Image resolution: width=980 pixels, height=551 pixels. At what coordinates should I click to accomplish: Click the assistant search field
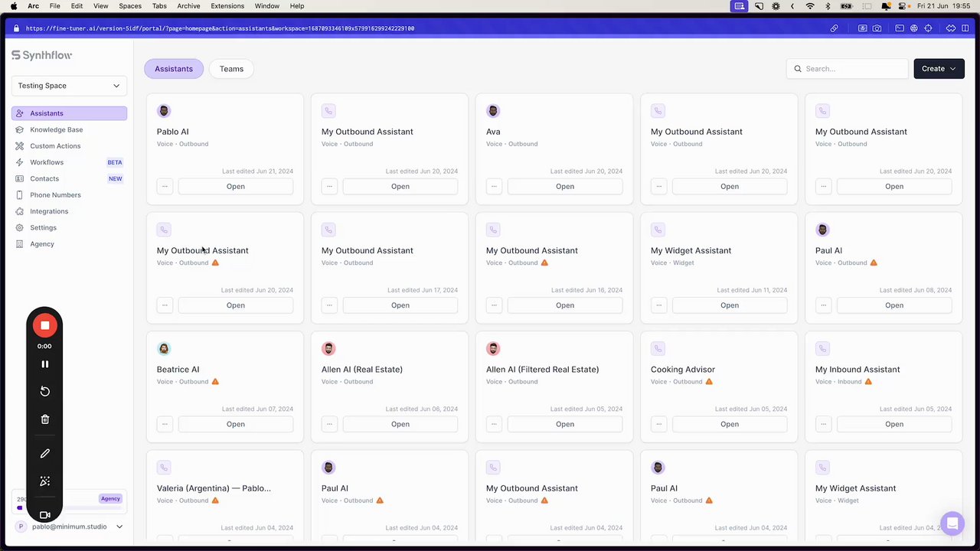[x=847, y=68]
